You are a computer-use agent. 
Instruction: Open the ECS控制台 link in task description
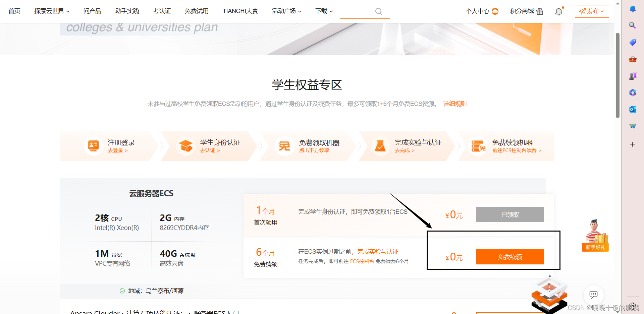[x=362, y=261]
